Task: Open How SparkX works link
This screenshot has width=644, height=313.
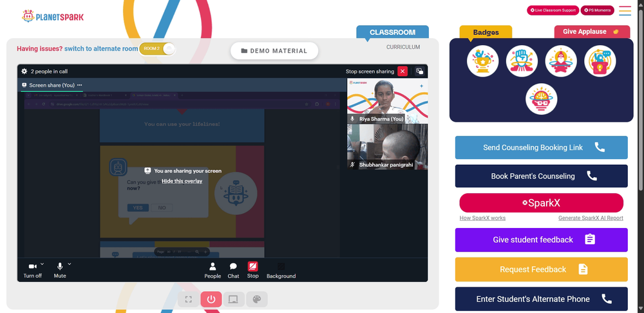Action: click(x=482, y=218)
